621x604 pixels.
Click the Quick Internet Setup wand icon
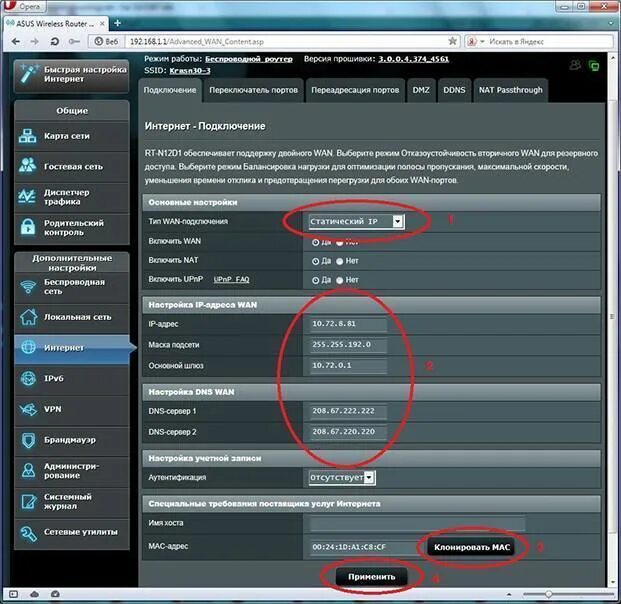click(29, 73)
